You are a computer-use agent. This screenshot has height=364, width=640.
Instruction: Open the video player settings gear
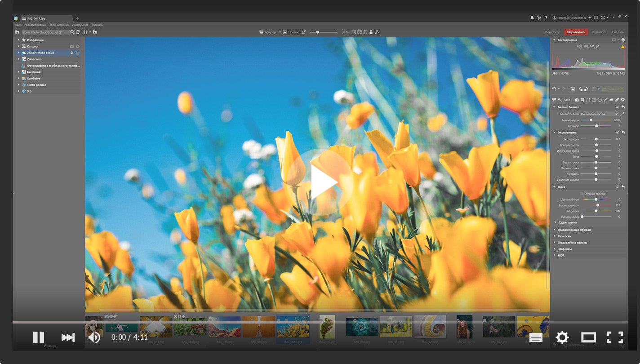click(x=562, y=337)
